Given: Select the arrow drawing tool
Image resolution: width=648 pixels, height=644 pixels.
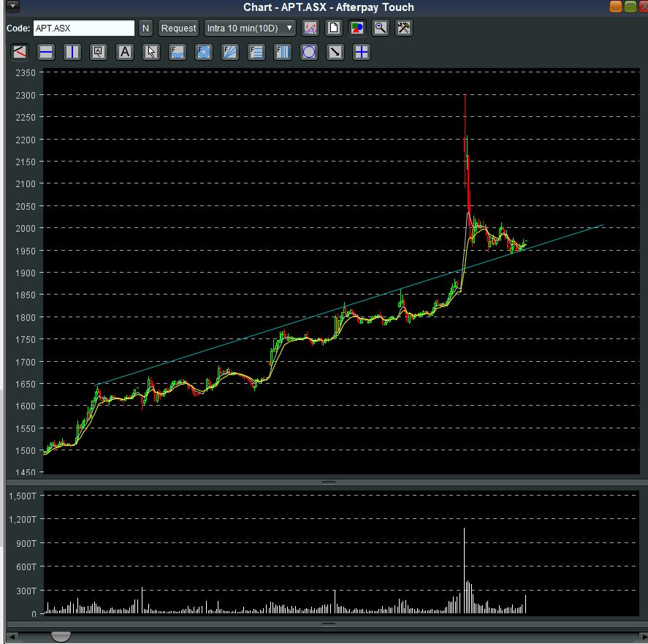Looking at the screenshot, I should coord(335,52).
